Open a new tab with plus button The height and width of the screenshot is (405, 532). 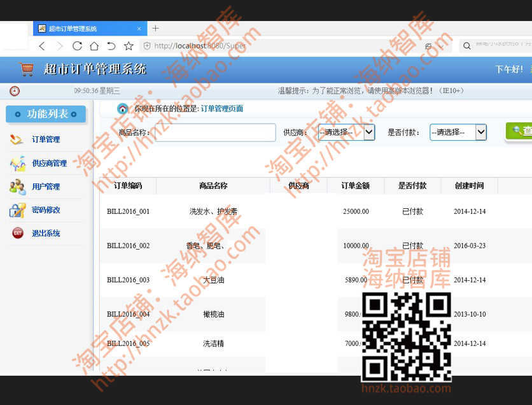(x=155, y=29)
